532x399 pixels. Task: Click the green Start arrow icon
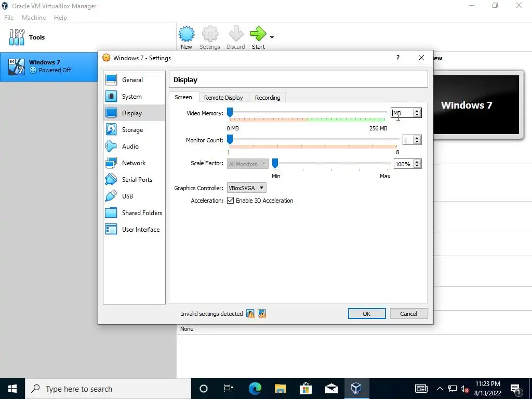(259, 34)
